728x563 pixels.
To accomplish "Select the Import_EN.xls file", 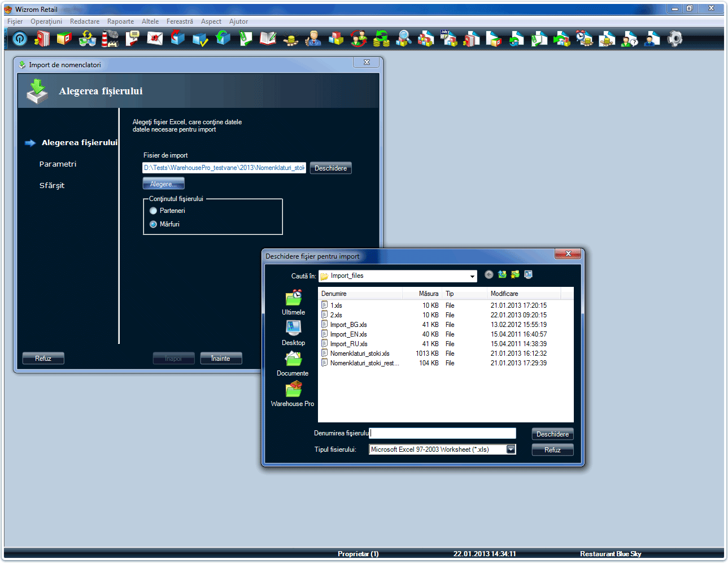I will (x=348, y=334).
